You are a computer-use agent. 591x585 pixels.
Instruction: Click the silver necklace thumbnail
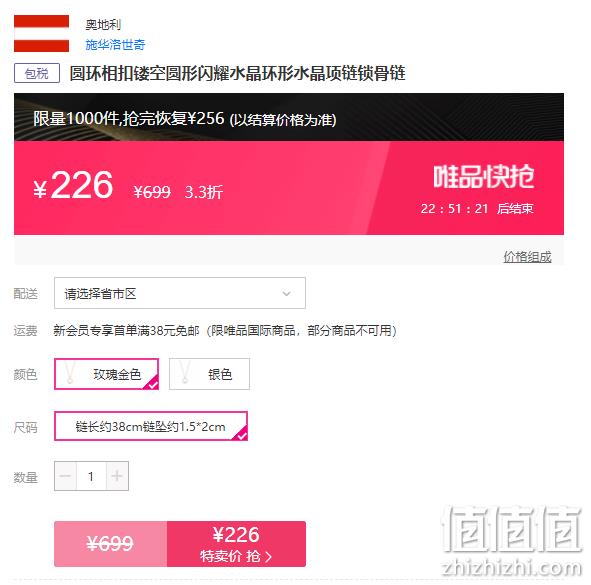click(185, 372)
